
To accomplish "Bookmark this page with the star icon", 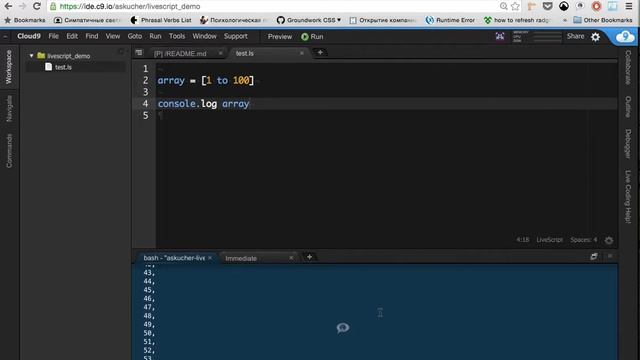I will click(x=516, y=6).
